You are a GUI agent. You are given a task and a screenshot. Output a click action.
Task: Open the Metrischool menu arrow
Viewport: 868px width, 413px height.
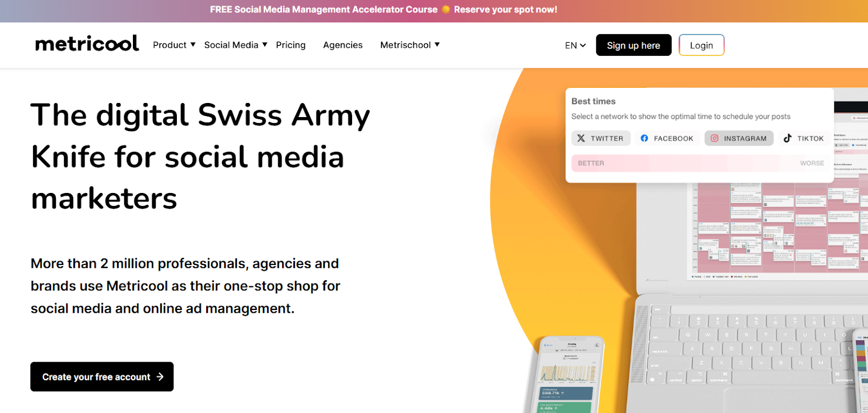(x=437, y=44)
